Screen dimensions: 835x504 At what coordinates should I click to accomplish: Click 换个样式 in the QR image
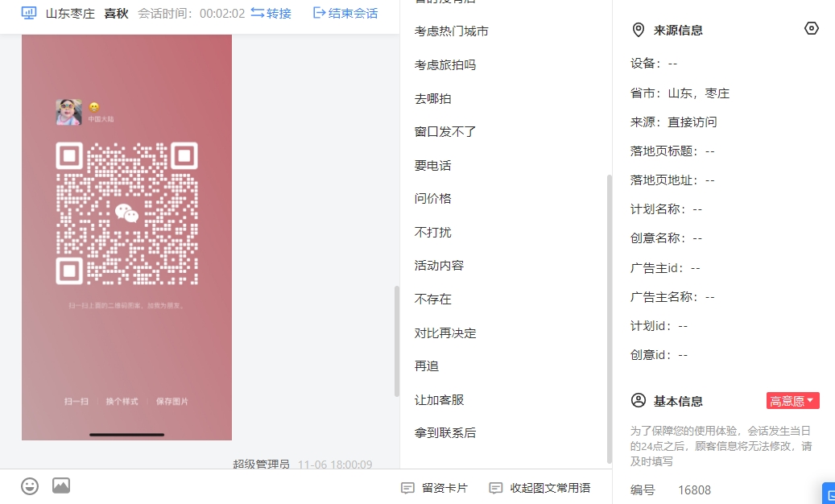(x=122, y=402)
